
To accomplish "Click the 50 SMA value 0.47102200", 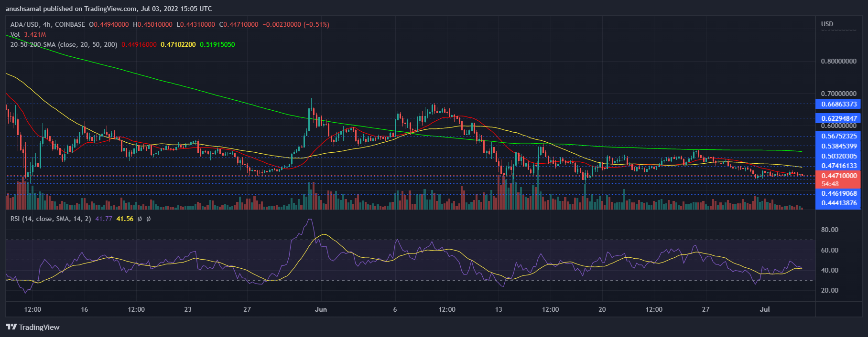I will coord(178,44).
